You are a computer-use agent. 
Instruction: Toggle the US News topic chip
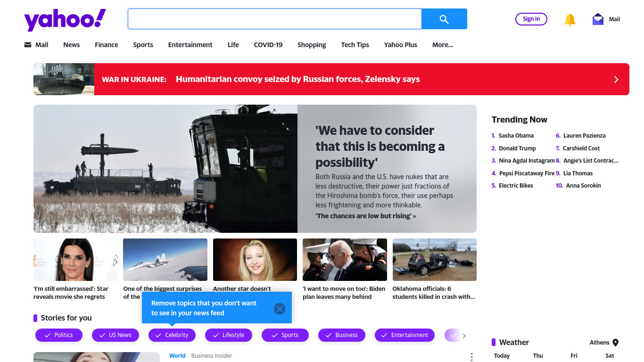(116, 335)
